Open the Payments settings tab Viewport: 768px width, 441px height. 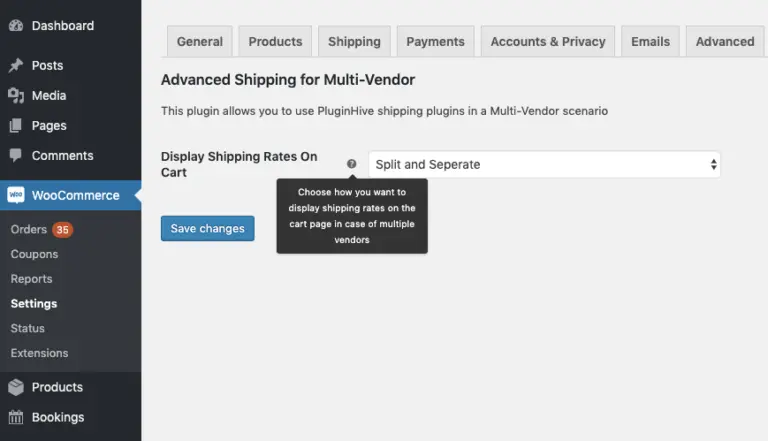[436, 42]
